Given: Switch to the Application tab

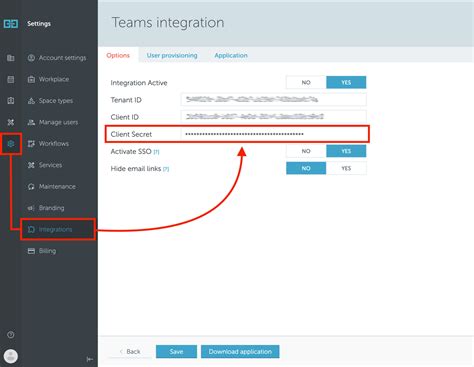Looking at the screenshot, I should point(231,55).
